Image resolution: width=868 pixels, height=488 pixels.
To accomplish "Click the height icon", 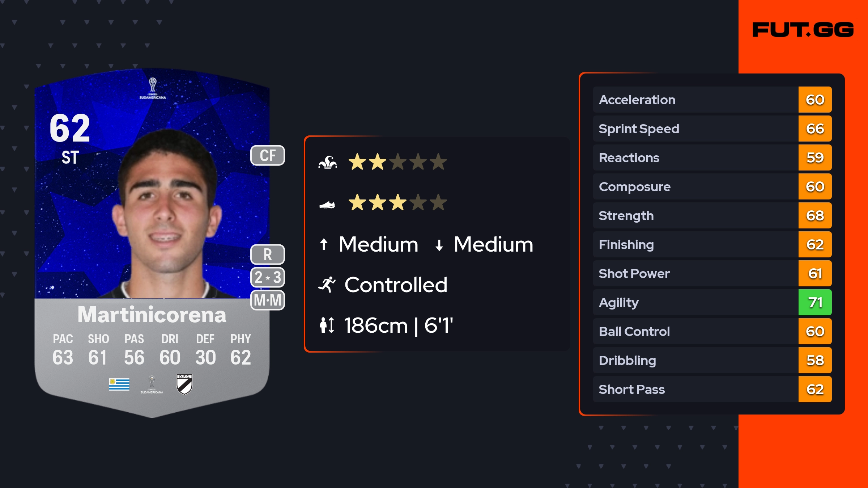I will [327, 325].
